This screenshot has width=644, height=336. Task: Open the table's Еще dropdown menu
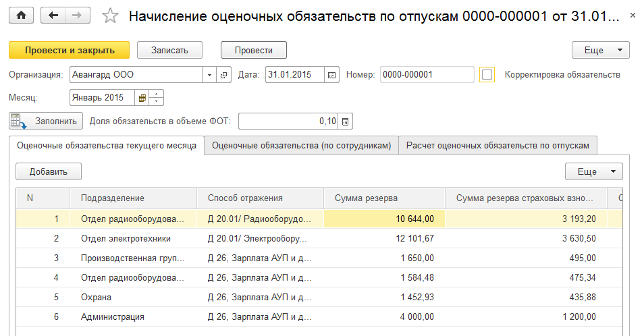pos(593,172)
